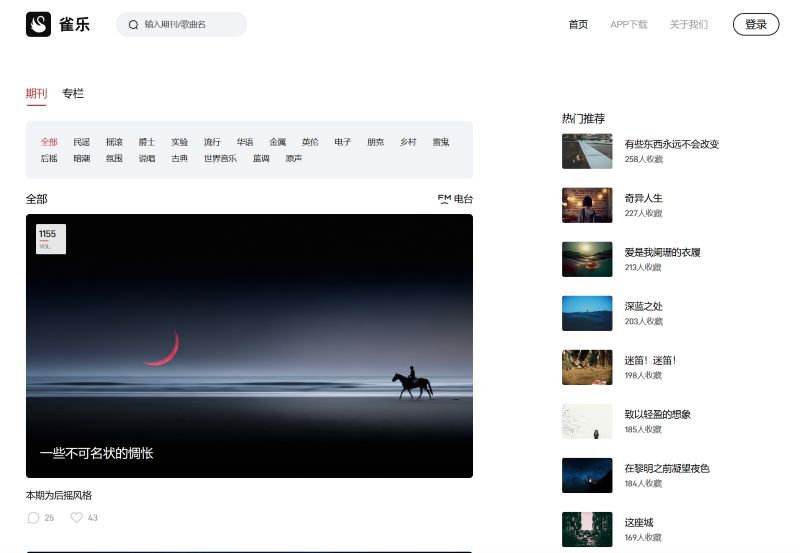The width and height of the screenshot is (800, 553).
Task: Filter by 原声 genre
Action: click(294, 158)
